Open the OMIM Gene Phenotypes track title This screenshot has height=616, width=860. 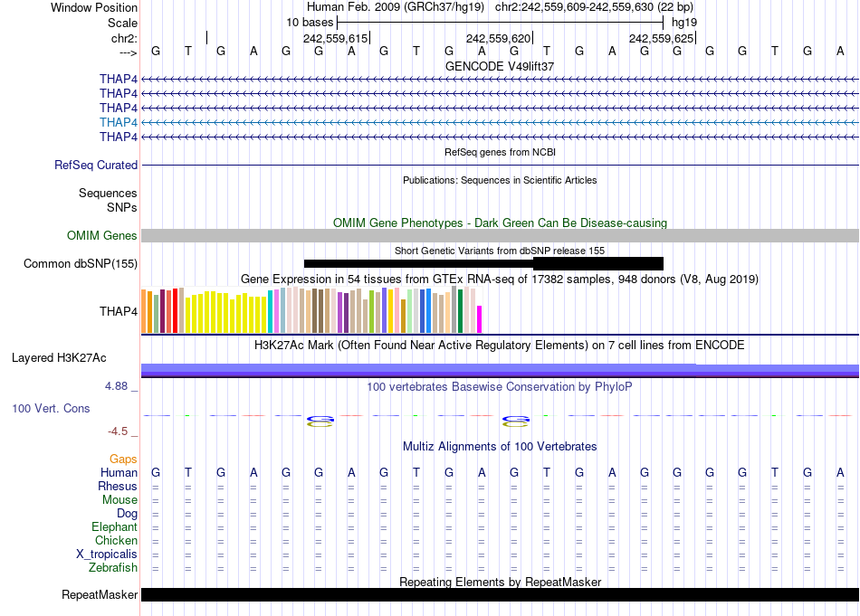(500, 223)
